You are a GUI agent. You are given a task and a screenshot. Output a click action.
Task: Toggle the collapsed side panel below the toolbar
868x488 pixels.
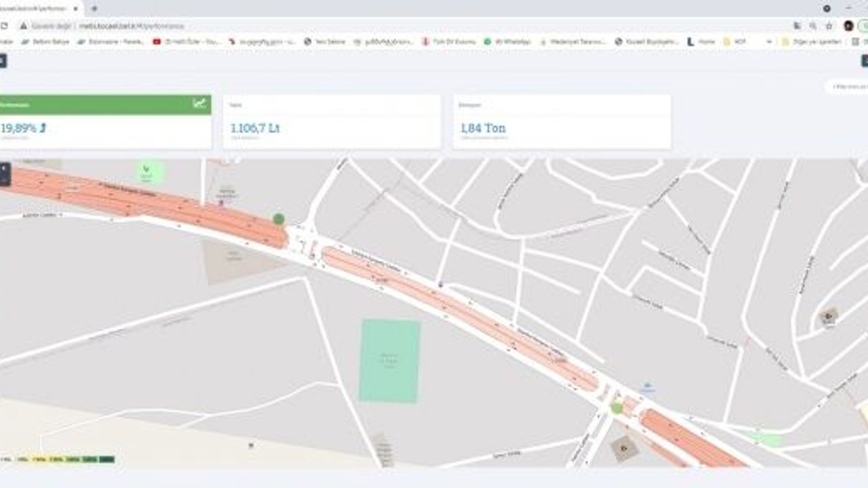[x=2, y=60]
